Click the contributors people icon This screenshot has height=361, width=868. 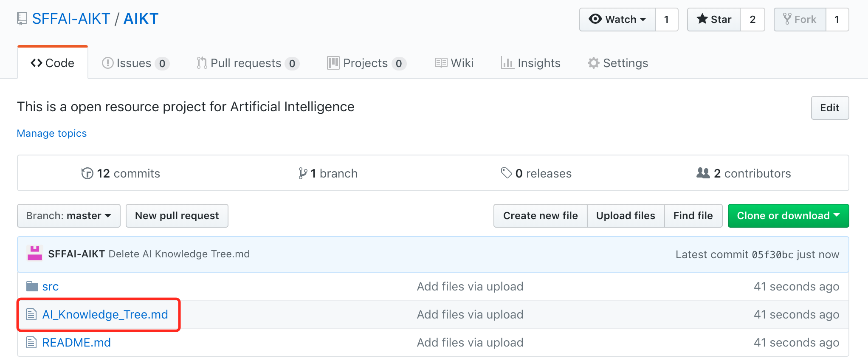pyautogui.click(x=703, y=173)
